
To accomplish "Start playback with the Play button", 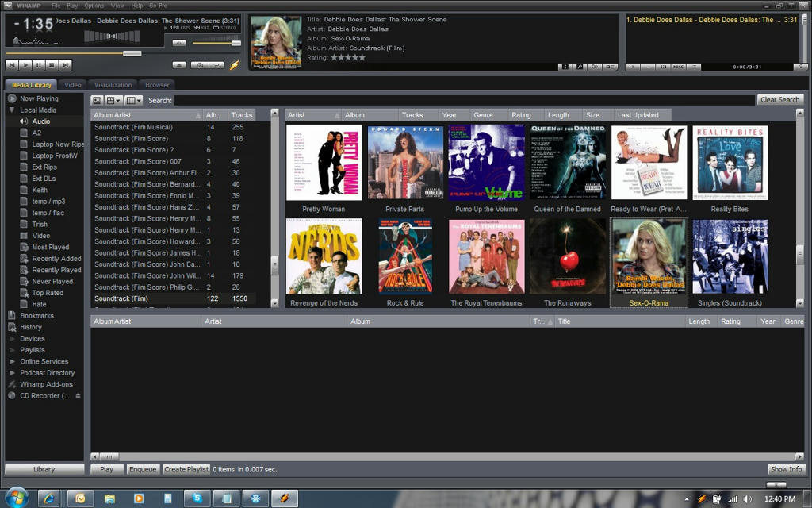I will click(25, 65).
